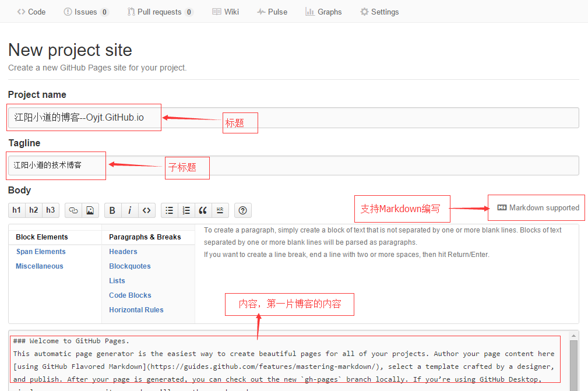Open Lists help topic
The width and height of the screenshot is (588, 391).
(117, 281)
